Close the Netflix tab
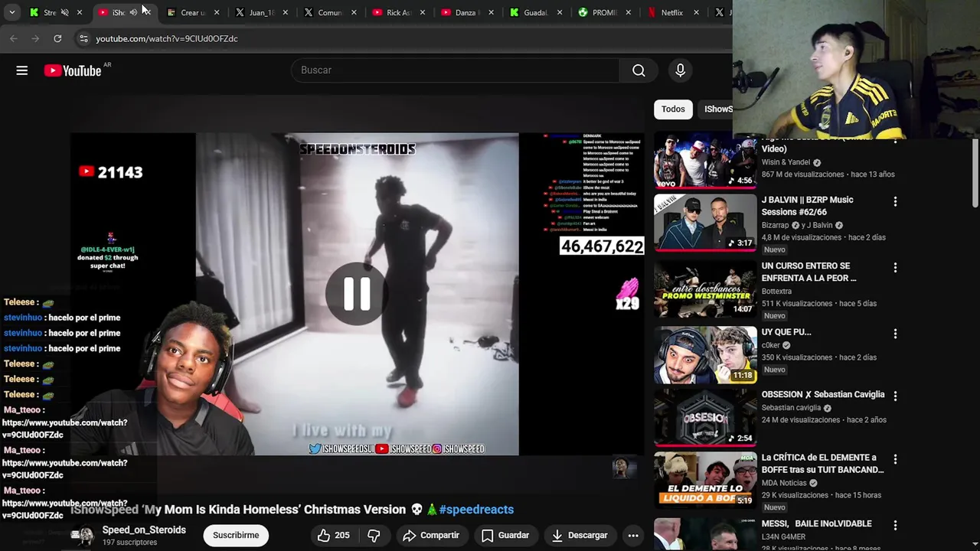980x551 pixels. pos(697,12)
